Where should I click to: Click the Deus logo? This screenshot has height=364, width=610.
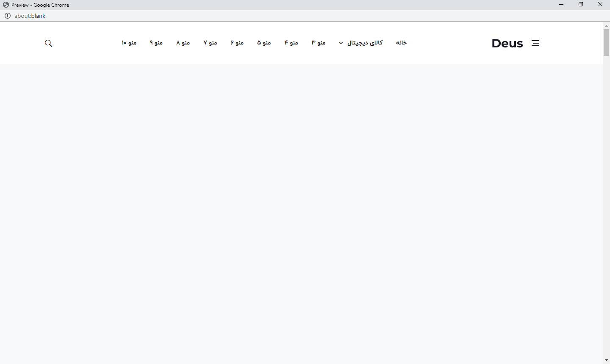coord(507,43)
